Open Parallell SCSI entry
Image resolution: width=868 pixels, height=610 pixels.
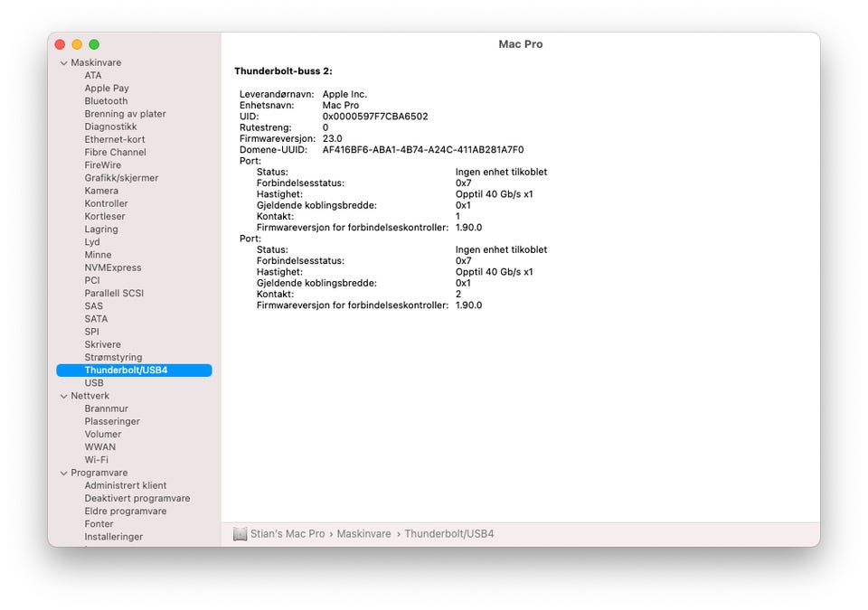pos(114,293)
